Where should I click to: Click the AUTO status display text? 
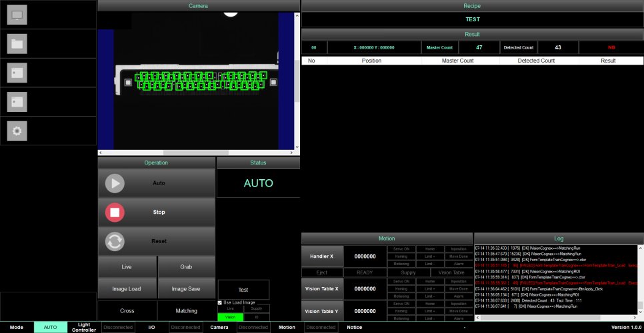259,183
